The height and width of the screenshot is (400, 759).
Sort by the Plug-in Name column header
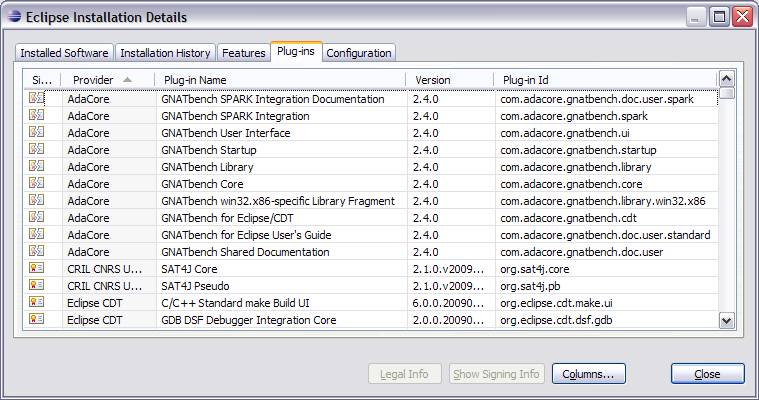pos(280,80)
